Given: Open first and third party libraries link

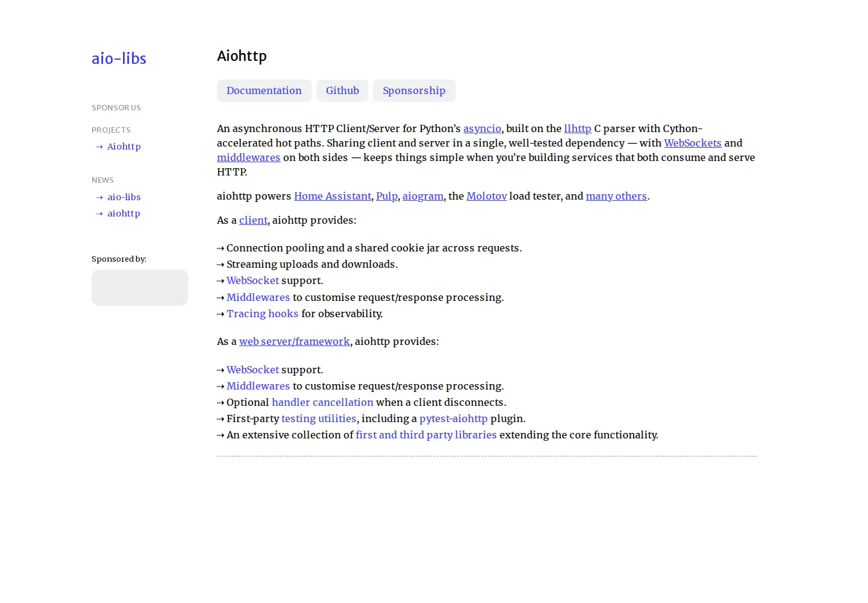Looking at the screenshot, I should point(426,435).
